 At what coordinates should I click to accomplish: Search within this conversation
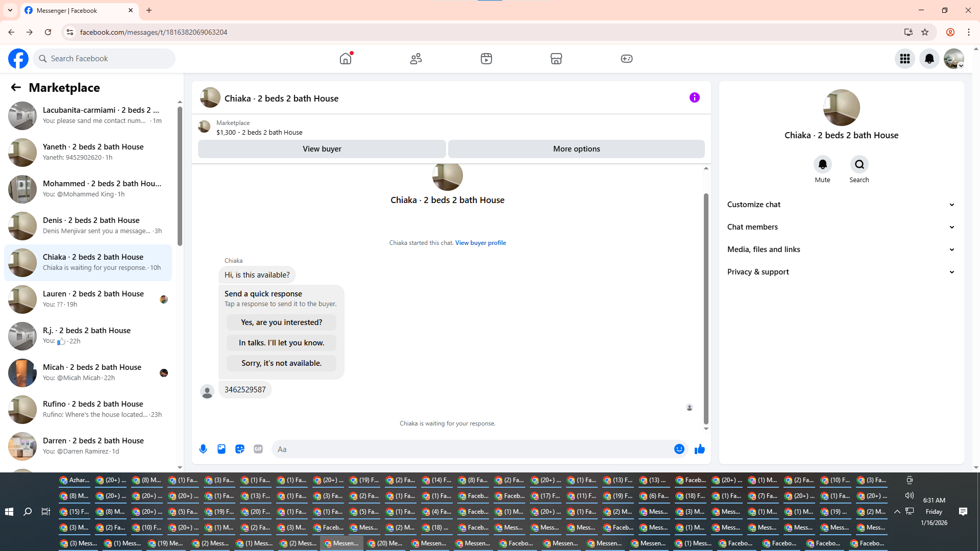coord(859,165)
